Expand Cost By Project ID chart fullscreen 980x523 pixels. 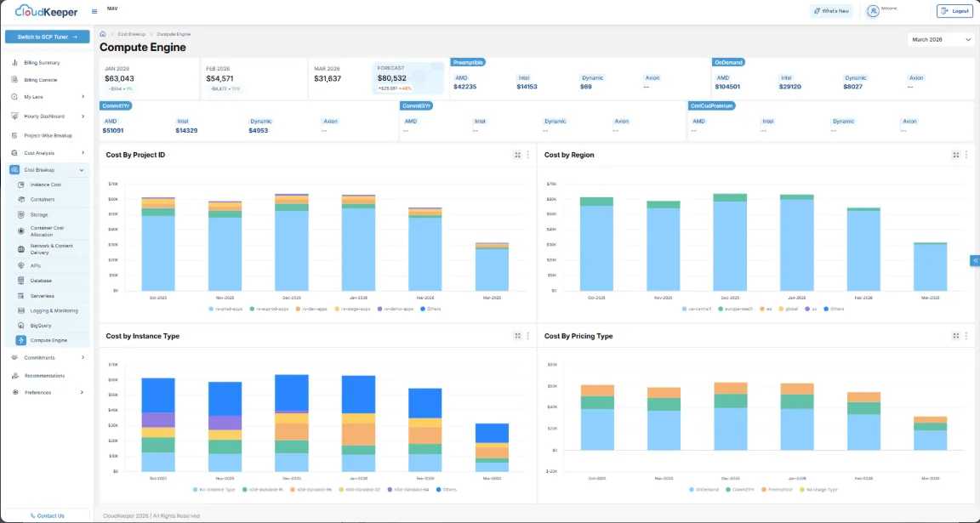517,155
